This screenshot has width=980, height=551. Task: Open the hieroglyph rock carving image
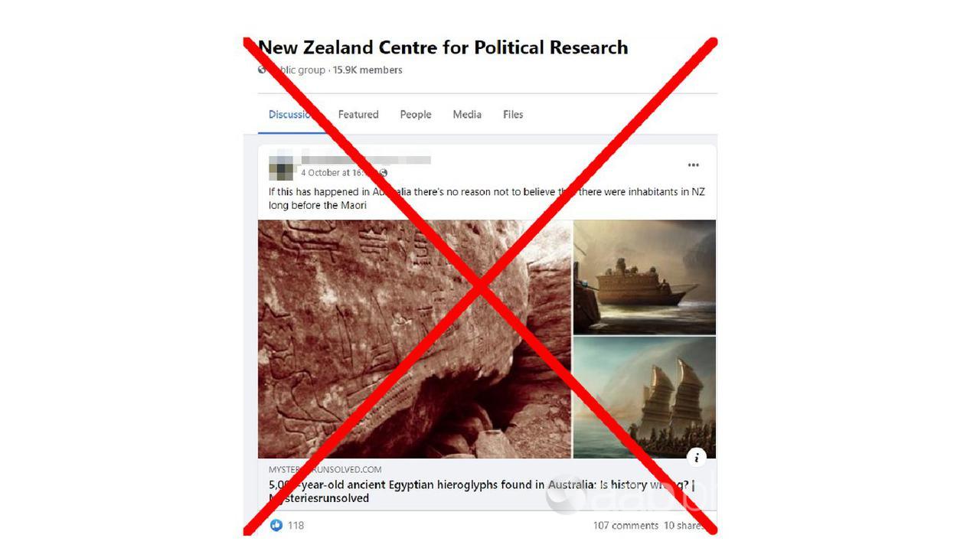[414, 339]
